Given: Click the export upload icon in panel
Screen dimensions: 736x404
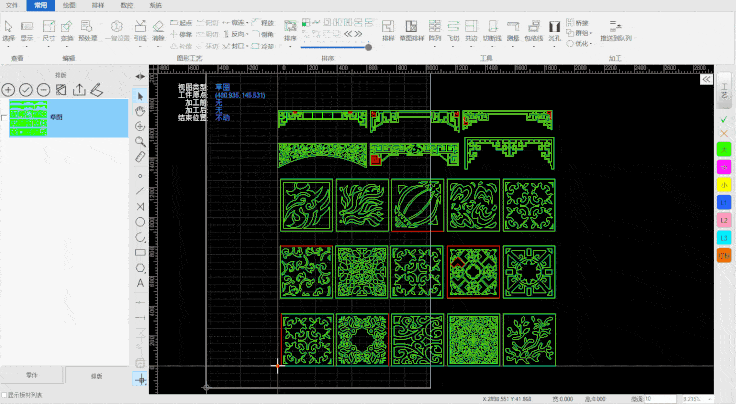Looking at the screenshot, I should coord(79,90).
